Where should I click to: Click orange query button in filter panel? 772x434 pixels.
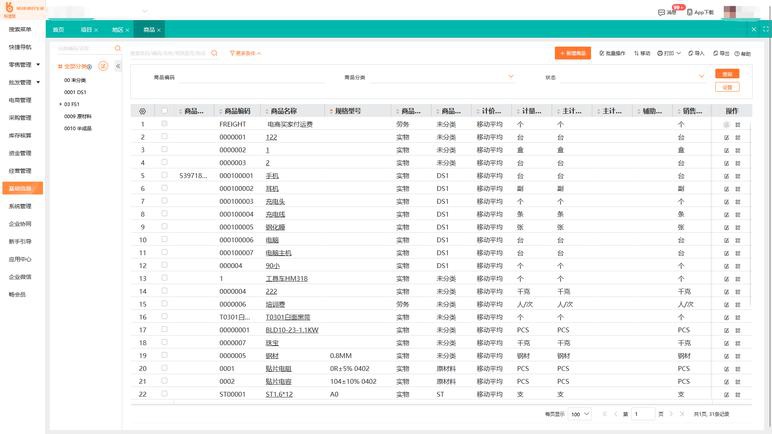[727, 74]
